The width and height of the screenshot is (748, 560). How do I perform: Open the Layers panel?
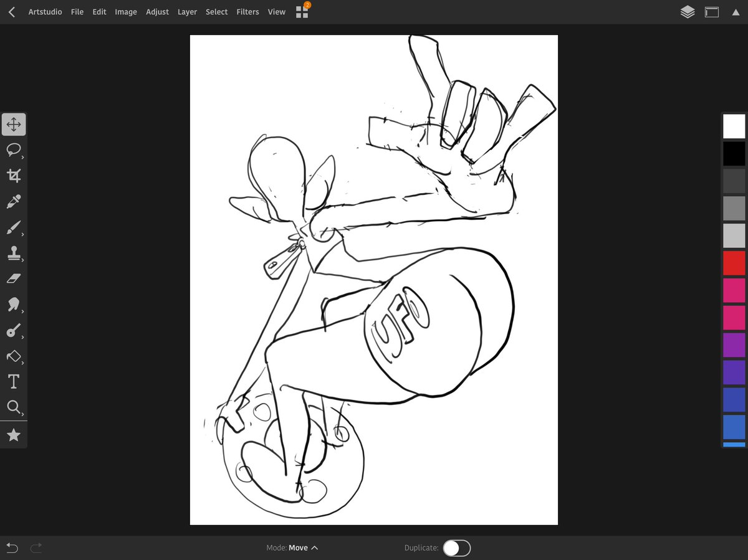688,12
